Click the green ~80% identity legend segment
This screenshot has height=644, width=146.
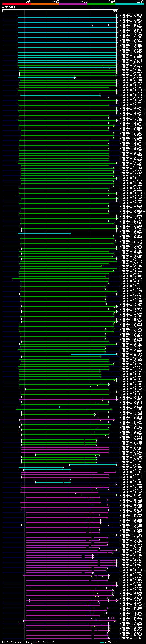click(x=101, y=4)
